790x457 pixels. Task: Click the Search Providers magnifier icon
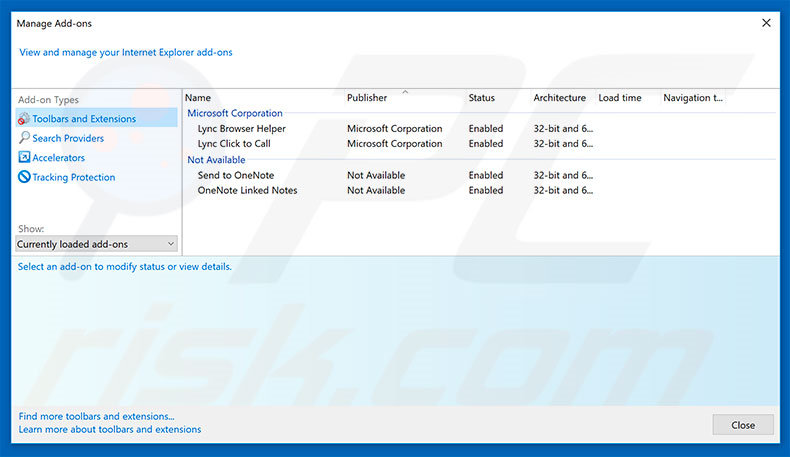[24, 138]
